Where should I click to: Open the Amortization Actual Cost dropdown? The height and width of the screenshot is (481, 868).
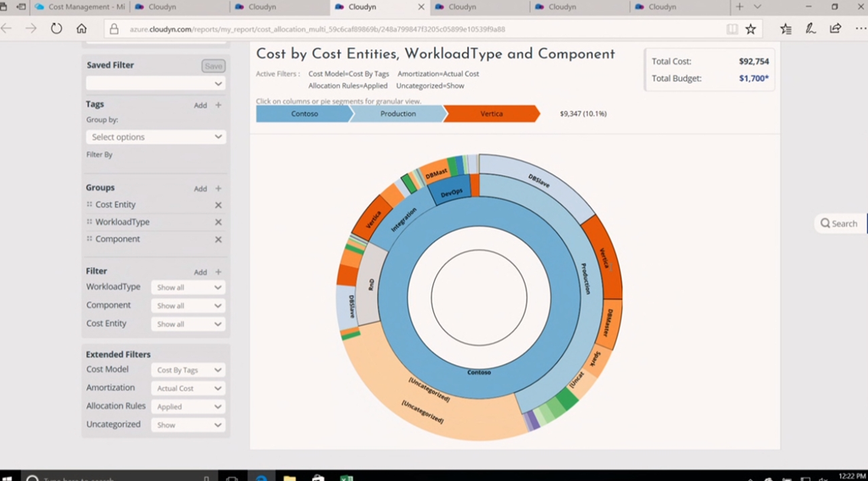[188, 389]
